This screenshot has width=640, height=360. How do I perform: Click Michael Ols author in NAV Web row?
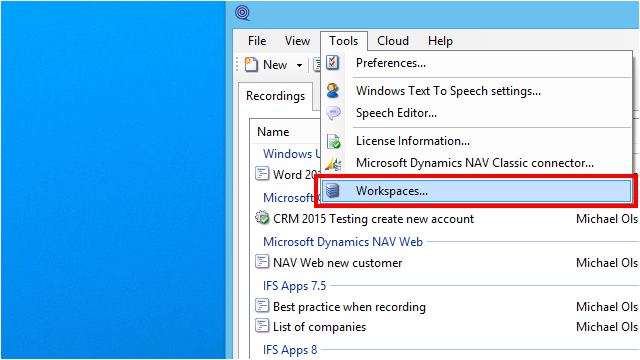click(607, 263)
